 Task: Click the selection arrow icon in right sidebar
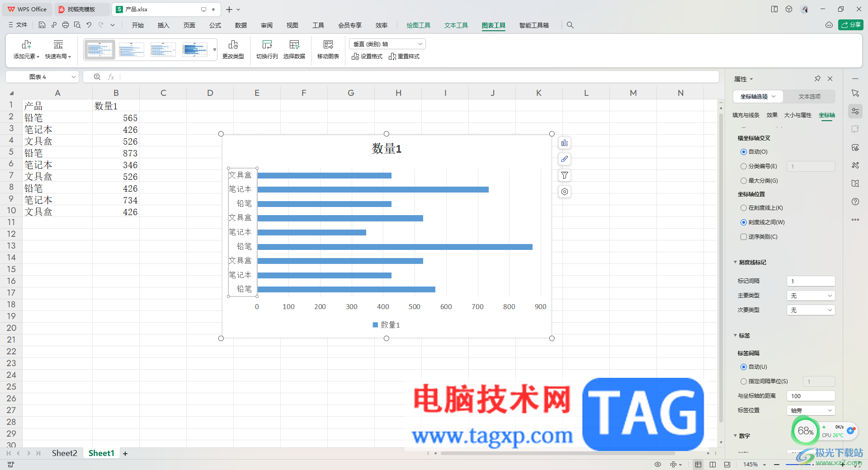855,93
